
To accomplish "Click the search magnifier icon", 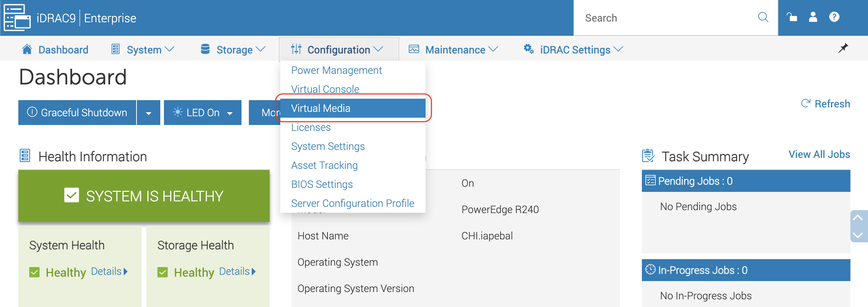I will (x=763, y=17).
